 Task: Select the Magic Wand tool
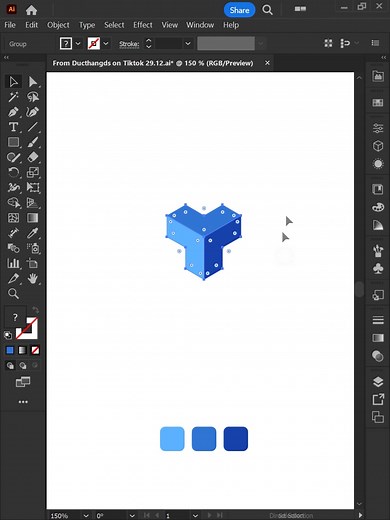[13, 97]
